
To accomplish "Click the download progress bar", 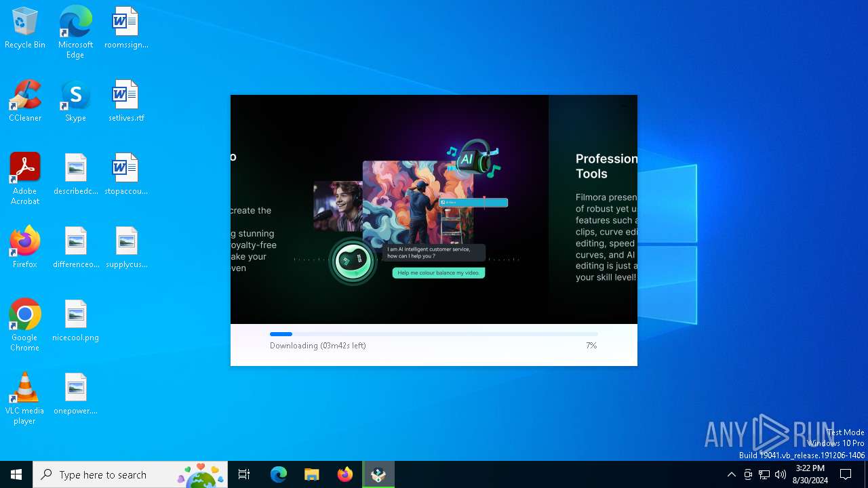I will pos(434,334).
